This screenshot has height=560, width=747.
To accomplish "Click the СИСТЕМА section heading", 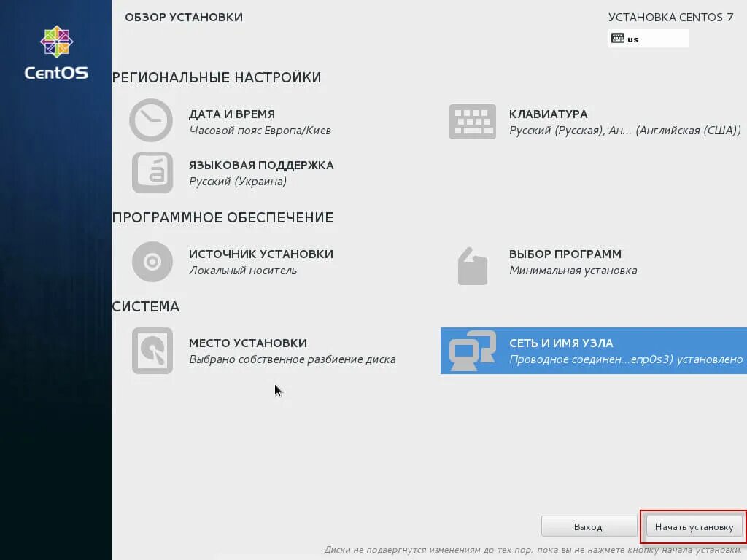I will (146, 307).
